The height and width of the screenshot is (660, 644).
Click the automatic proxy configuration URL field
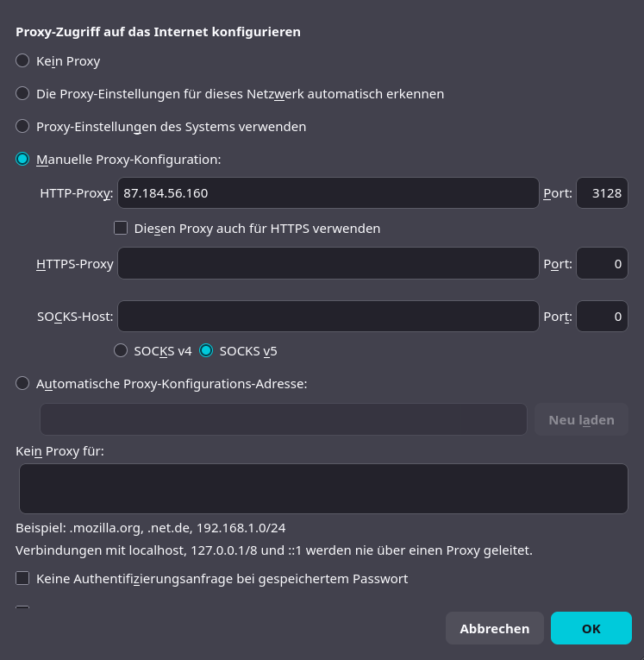(x=284, y=419)
